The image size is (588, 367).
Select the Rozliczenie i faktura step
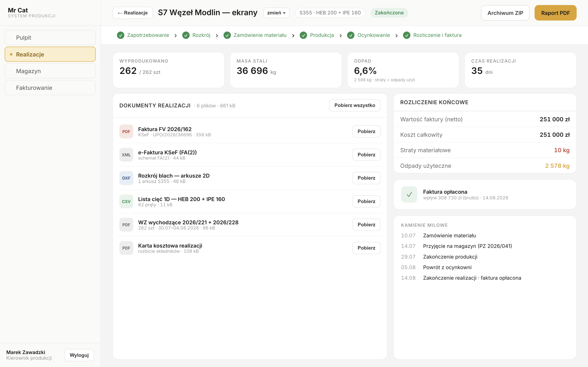pos(432,35)
